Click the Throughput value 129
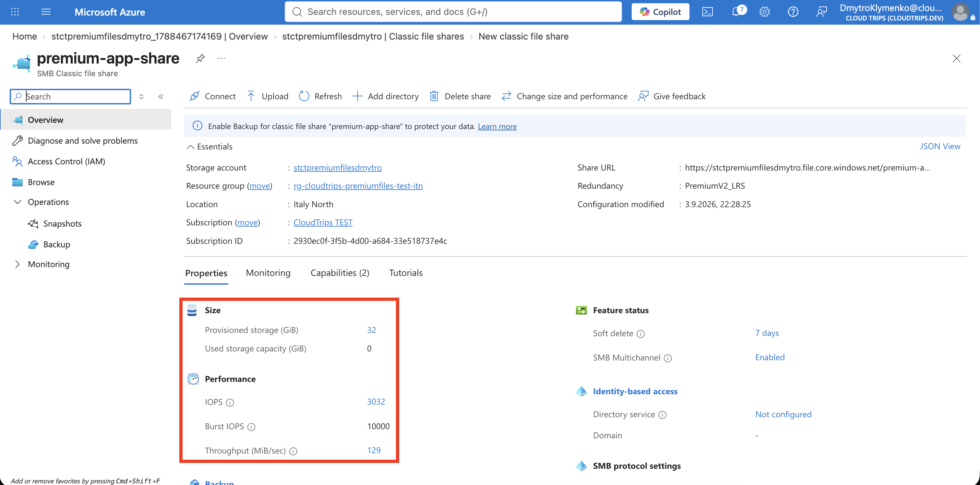Viewport: 980px width, 485px height. pyautogui.click(x=374, y=451)
